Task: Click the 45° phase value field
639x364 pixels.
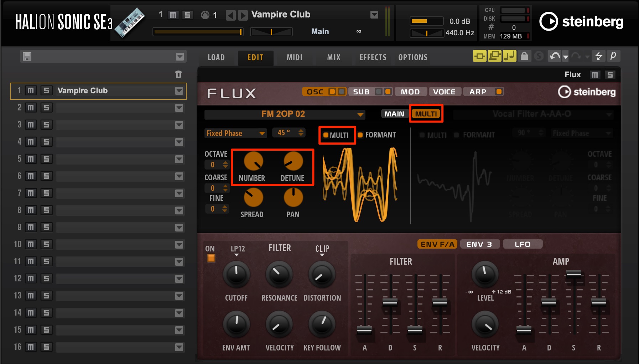Action: point(284,133)
